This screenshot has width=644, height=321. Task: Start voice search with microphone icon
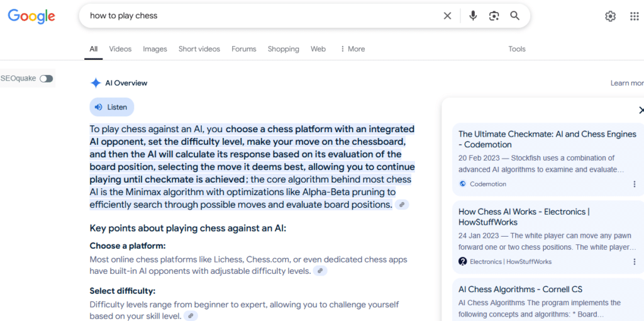coord(473,16)
